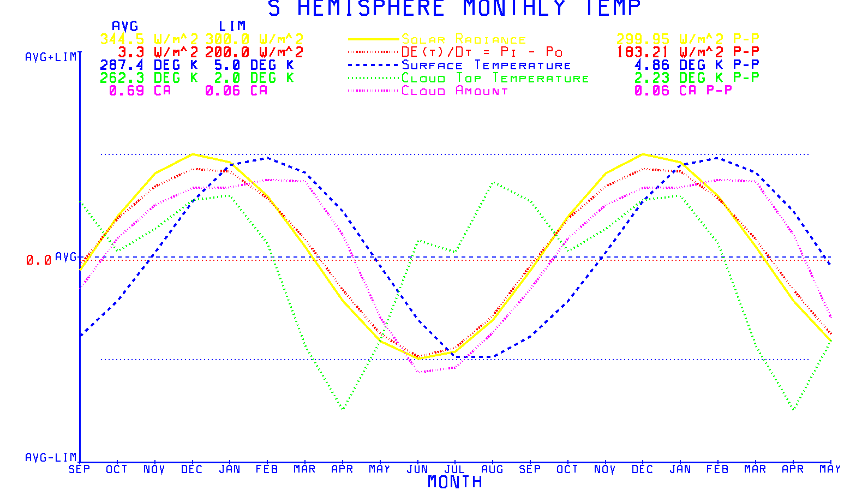This screenshot has width=868, height=490.
Task: Click the LIM column header above values
Action: (232, 26)
